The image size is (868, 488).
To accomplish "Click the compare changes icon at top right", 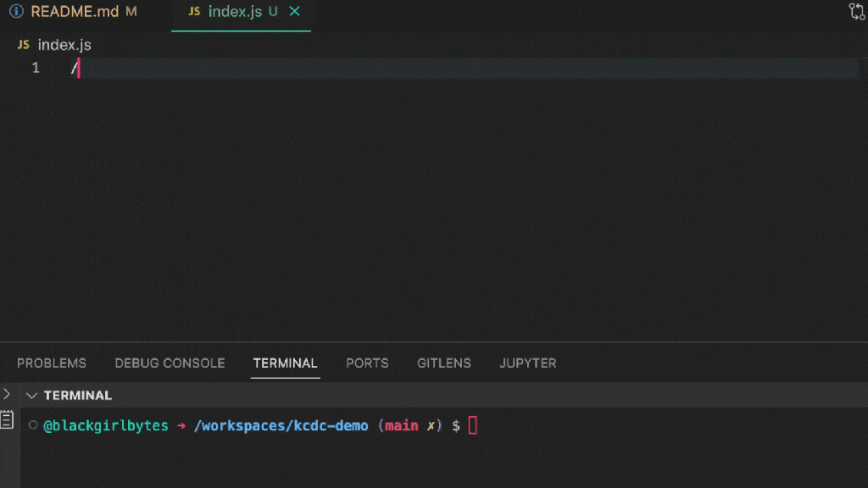I will coord(857,12).
